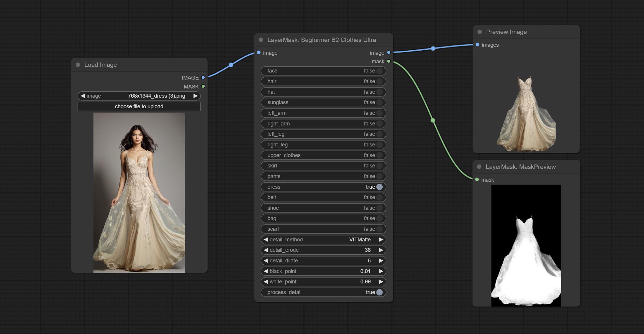Image resolution: width=644 pixels, height=334 pixels.
Task: Click mask output connection dot on Segformer node
Action: (388, 61)
